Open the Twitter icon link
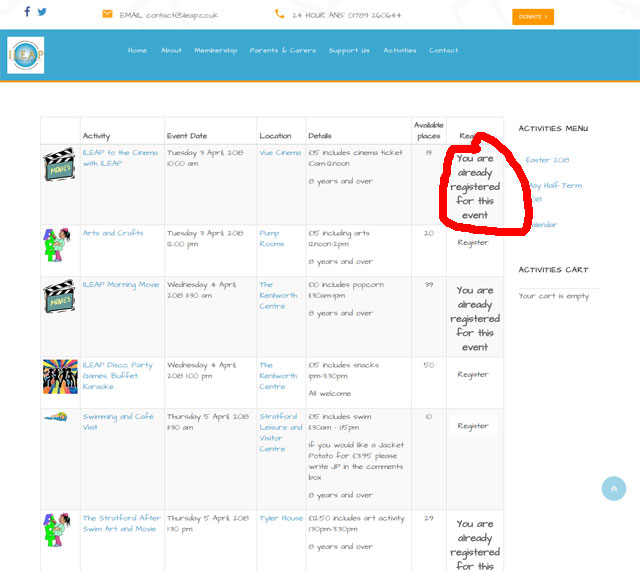 (x=43, y=13)
